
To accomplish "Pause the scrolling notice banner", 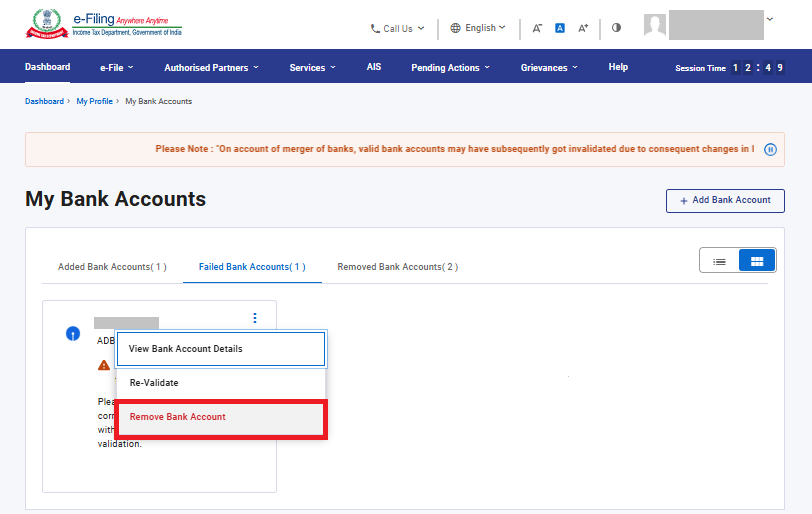I will (770, 149).
